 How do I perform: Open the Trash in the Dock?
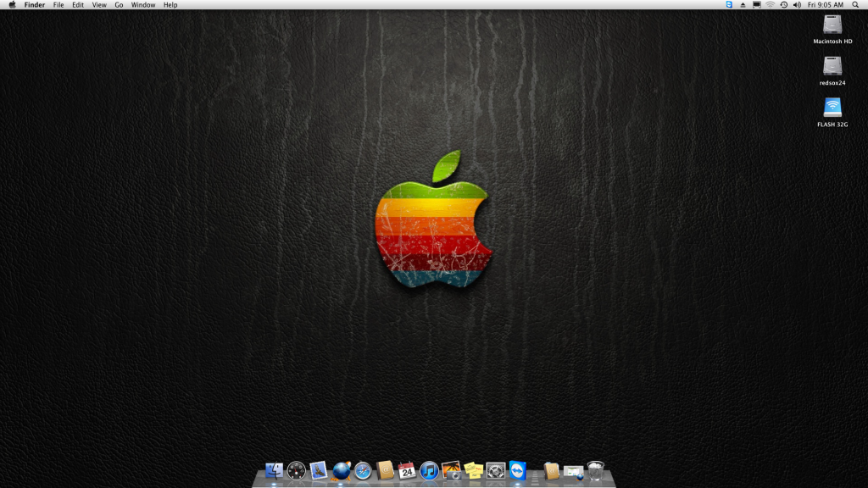596,471
